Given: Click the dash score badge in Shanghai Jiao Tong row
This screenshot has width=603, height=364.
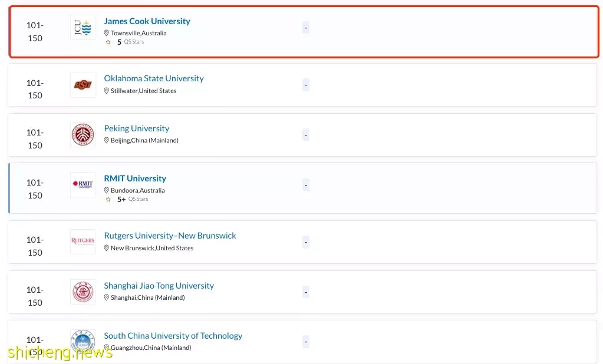Looking at the screenshot, I should (x=306, y=292).
